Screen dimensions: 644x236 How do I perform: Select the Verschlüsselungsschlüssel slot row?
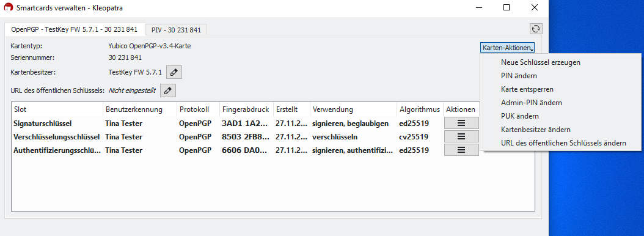(x=56, y=136)
